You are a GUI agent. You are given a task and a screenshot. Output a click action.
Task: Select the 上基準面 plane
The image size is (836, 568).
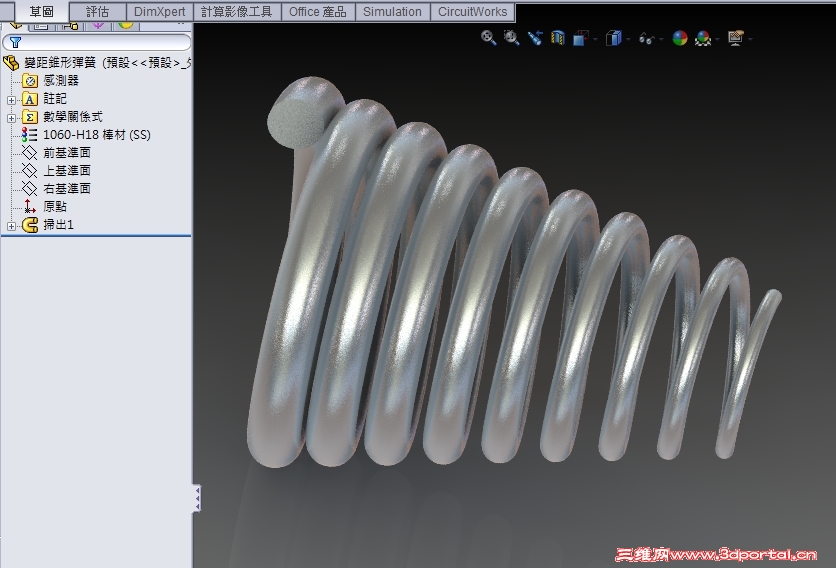point(67,171)
